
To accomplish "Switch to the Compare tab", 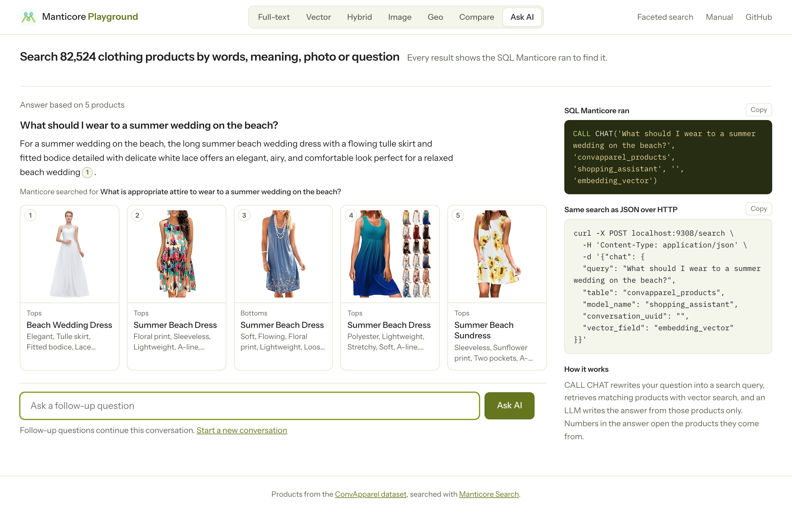I will 476,17.
